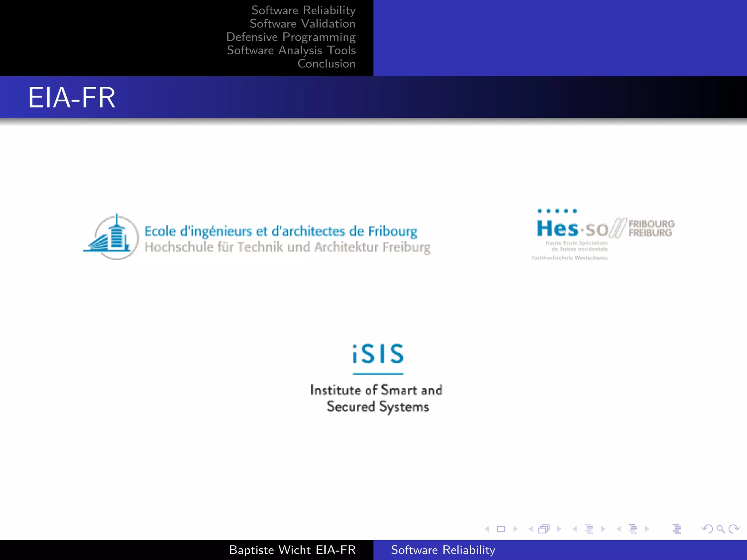Go to the next frame arrow
This screenshot has width=747, height=560.
(559, 529)
